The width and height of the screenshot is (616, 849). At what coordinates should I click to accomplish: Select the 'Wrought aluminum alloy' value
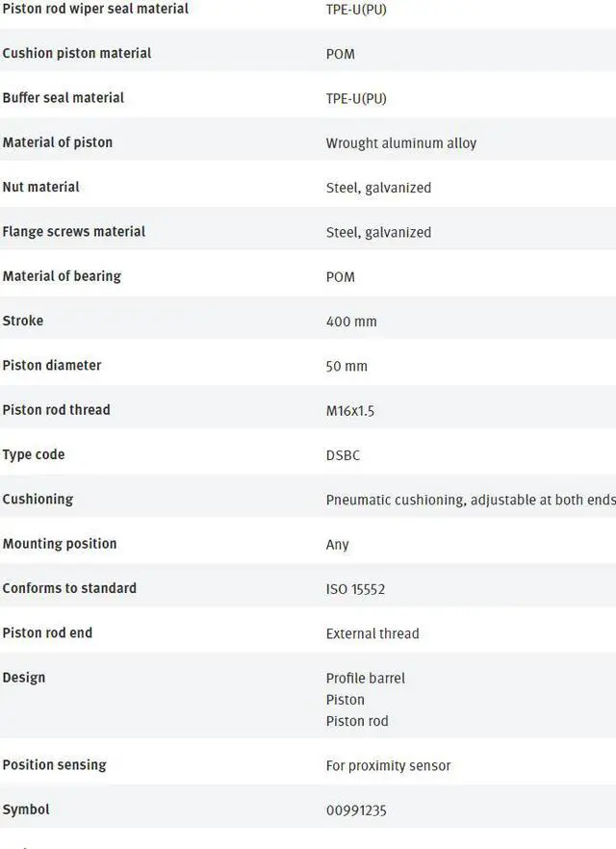400,143
